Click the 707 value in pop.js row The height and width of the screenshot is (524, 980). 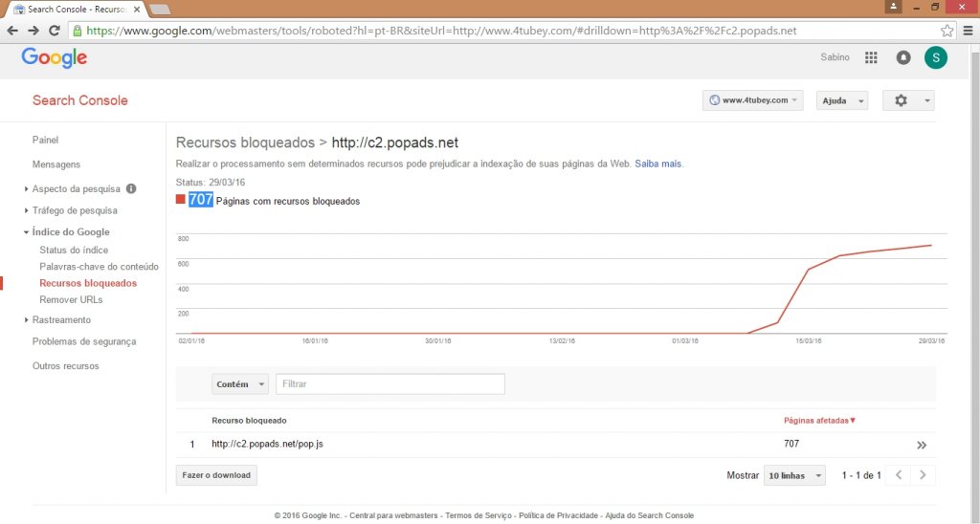tap(791, 444)
